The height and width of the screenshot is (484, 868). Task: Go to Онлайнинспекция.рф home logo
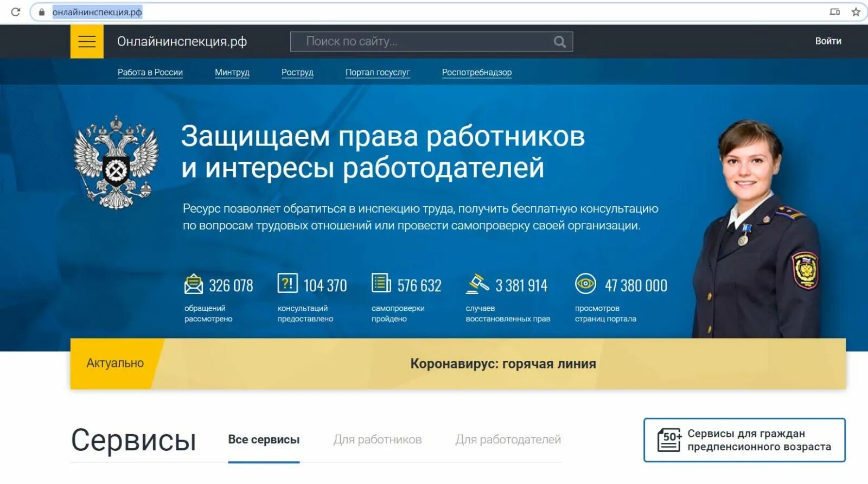pos(182,42)
